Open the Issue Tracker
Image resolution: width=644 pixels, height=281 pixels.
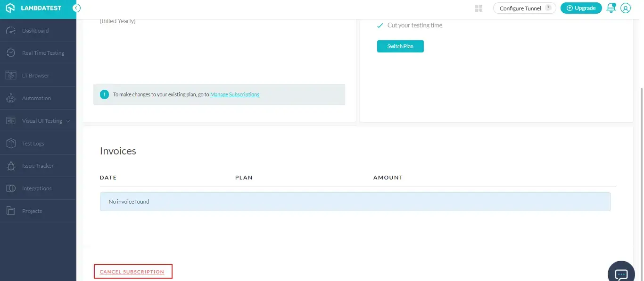click(x=39, y=166)
